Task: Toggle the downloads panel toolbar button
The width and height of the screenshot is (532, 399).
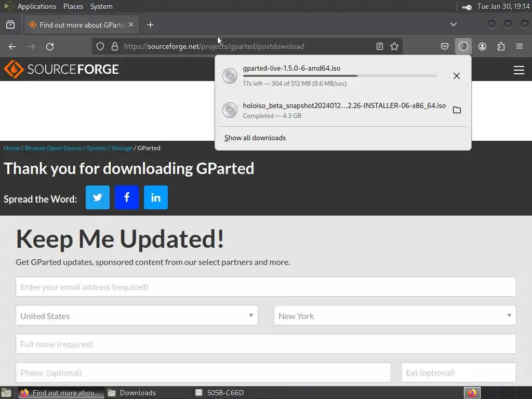Action: [x=463, y=46]
